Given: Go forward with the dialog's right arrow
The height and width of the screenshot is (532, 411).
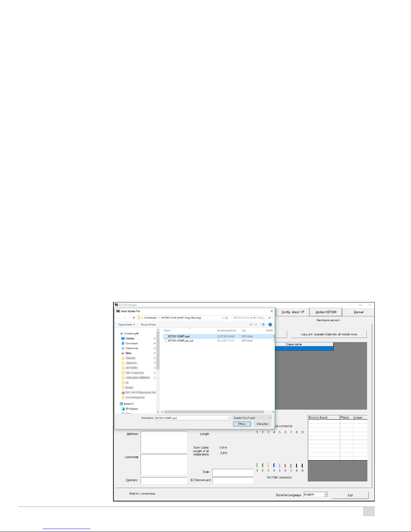Looking at the screenshot, I should click(x=125, y=318).
